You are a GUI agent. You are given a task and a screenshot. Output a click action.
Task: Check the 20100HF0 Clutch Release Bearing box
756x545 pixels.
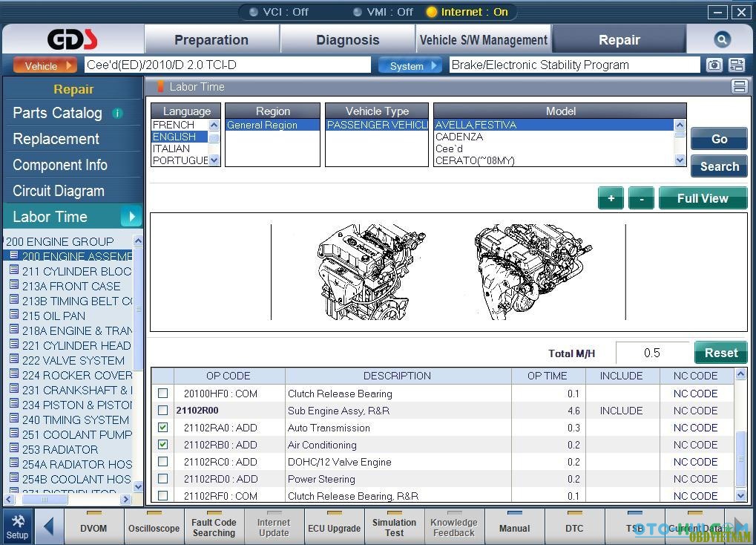tap(163, 394)
